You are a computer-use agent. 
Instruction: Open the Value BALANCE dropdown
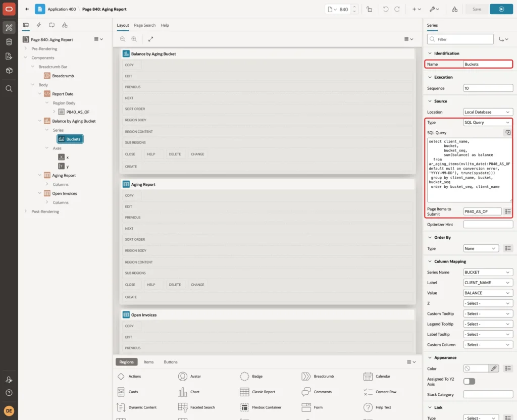[488, 293]
